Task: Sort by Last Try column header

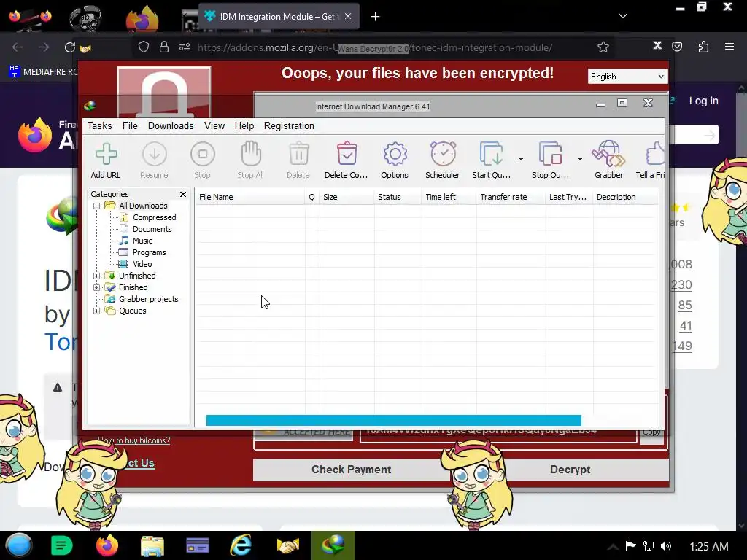Action: click(x=569, y=197)
